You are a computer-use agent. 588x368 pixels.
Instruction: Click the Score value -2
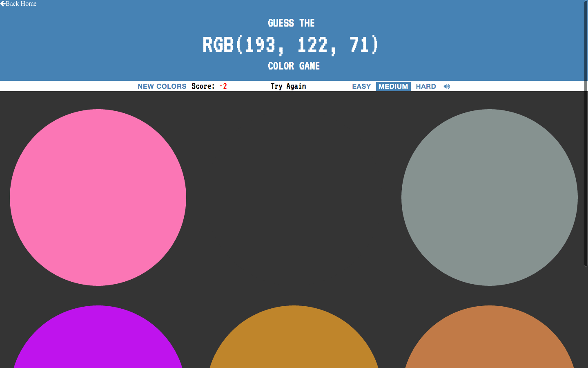(x=223, y=86)
